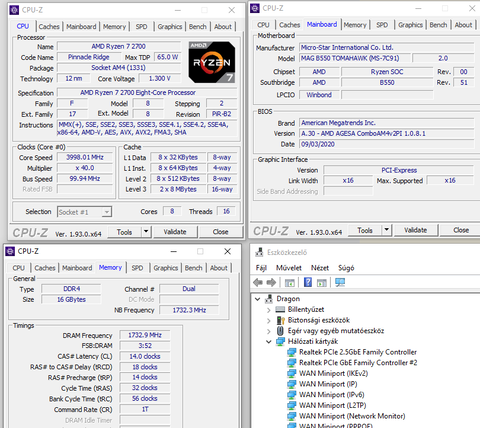Open the Fájl menu
Viewport: 480px width, 428px height.
tap(261, 268)
